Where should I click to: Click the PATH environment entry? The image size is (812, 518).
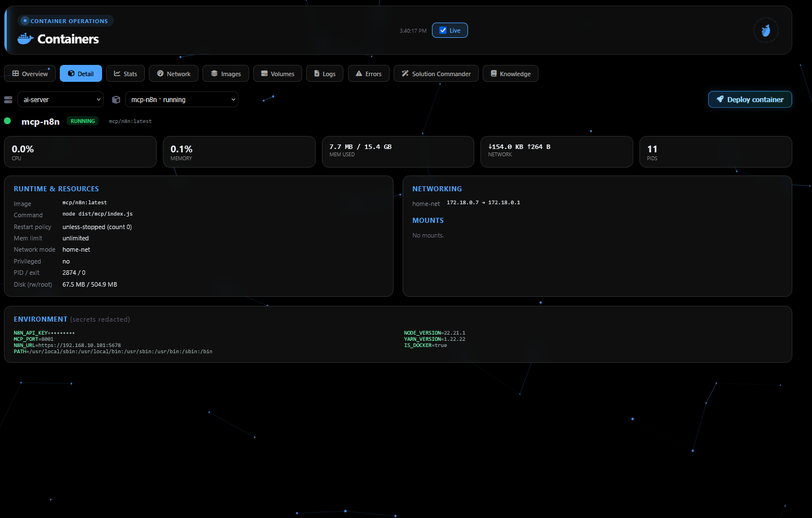[113, 352]
